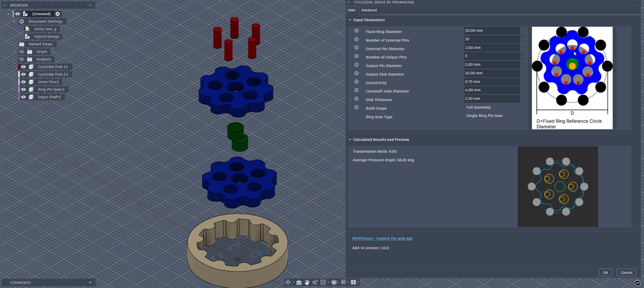Collapse the Document Settings node

[x=14, y=21]
